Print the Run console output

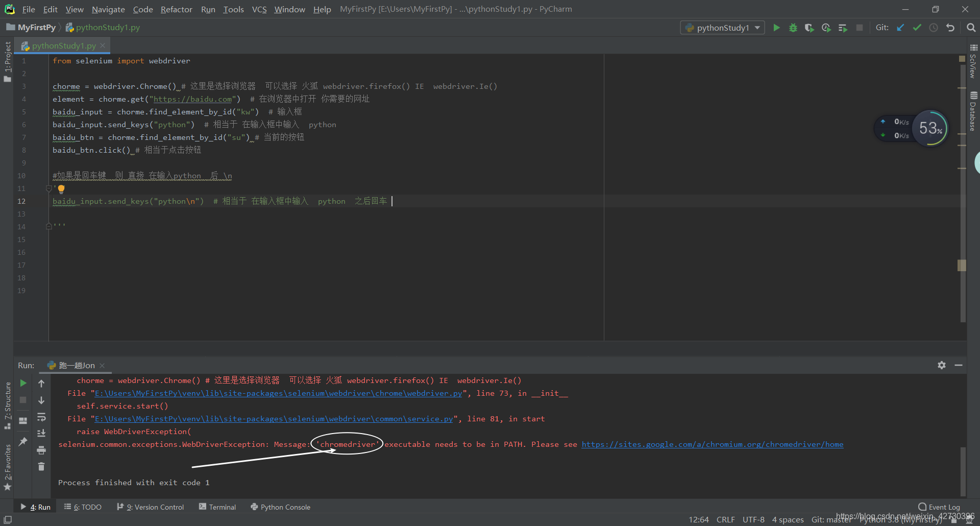pyautogui.click(x=41, y=450)
